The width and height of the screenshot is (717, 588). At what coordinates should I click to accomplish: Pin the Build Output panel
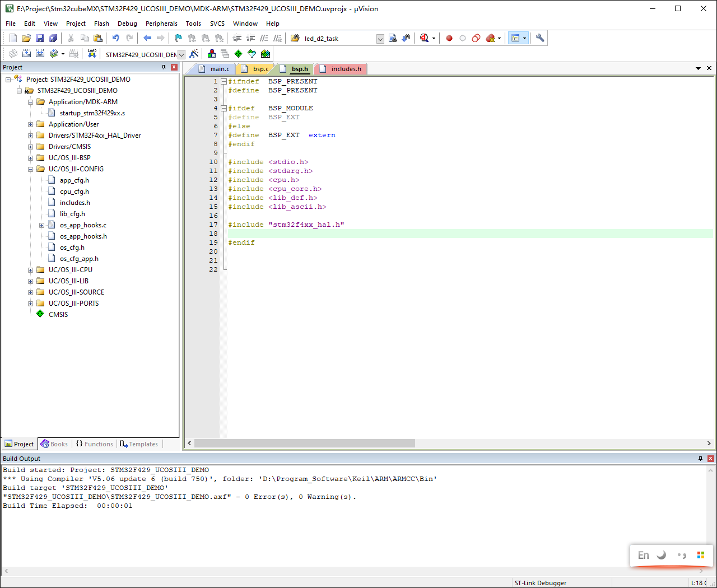pyautogui.click(x=700, y=459)
